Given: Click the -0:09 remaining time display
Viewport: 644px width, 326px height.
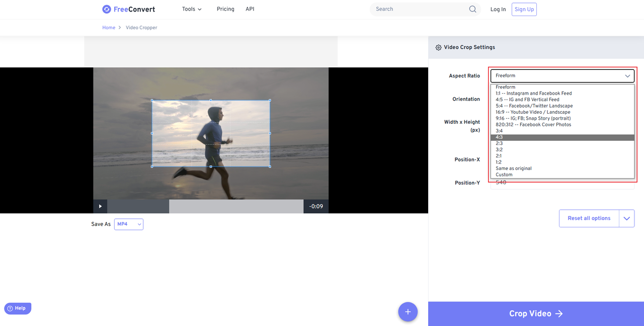Looking at the screenshot, I should pyautogui.click(x=316, y=206).
